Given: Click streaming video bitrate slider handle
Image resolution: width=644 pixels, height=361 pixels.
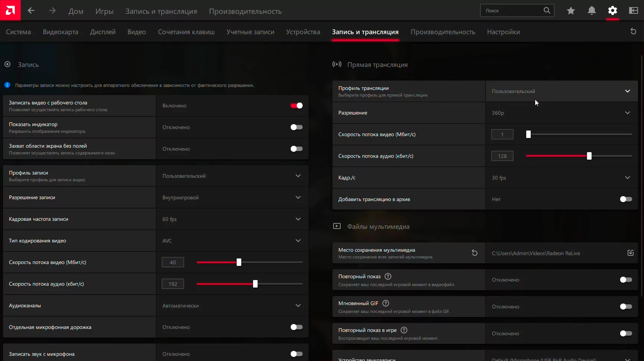Looking at the screenshot, I should pos(528,134).
